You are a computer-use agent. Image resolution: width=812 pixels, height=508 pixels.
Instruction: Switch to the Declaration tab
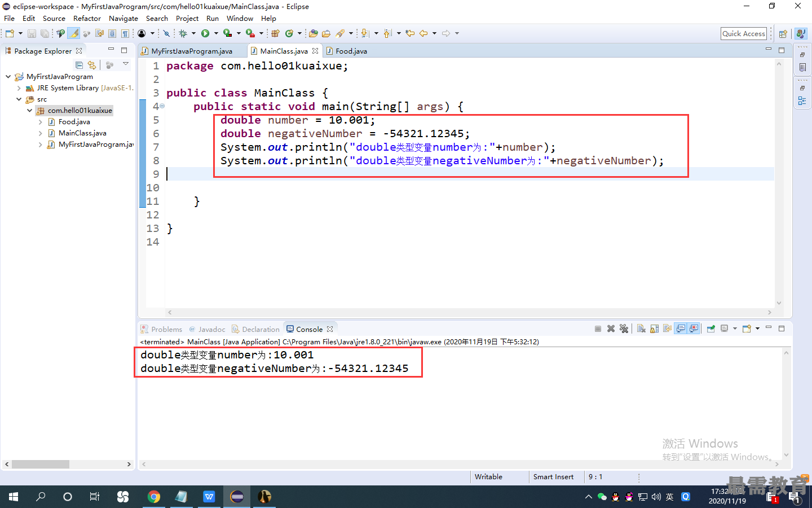click(x=255, y=329)
